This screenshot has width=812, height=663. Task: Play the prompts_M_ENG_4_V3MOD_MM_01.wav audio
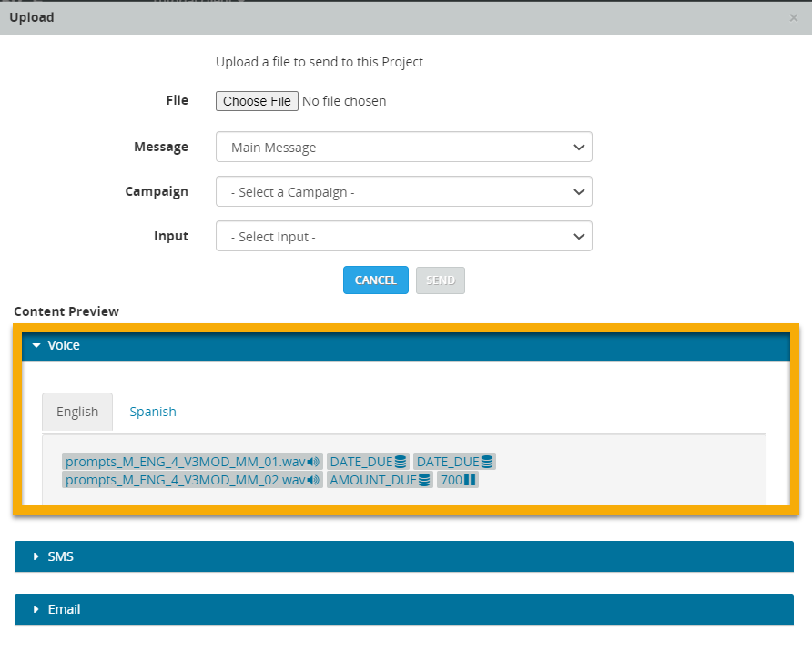tap(314, 462)
